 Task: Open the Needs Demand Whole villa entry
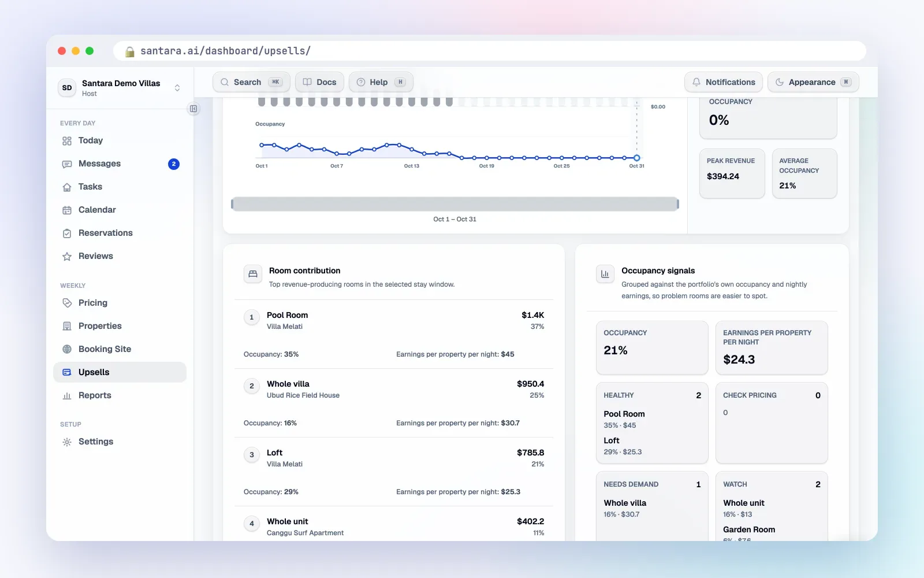(x=652, y=508)
